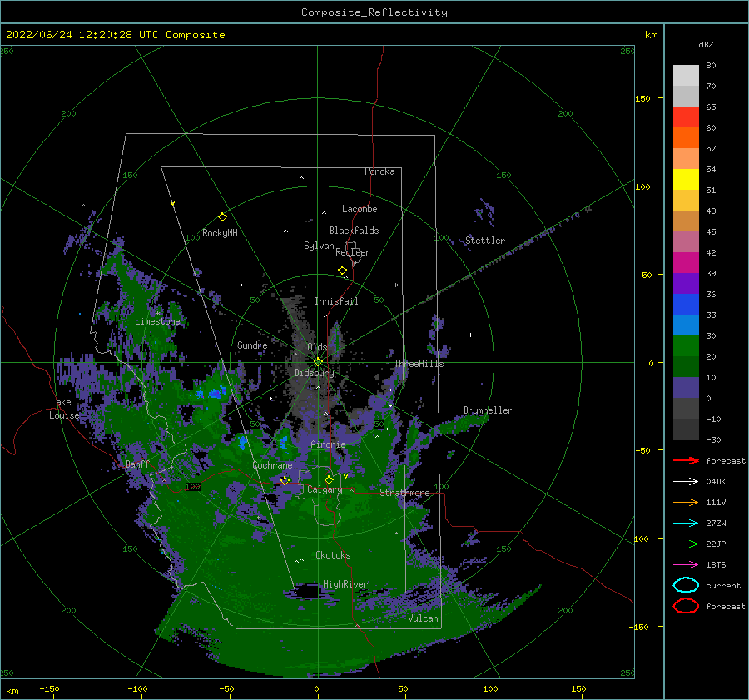Click the radar-center diamond near Olds
This screenshot has height=700, width=749.
coord(318,362)
